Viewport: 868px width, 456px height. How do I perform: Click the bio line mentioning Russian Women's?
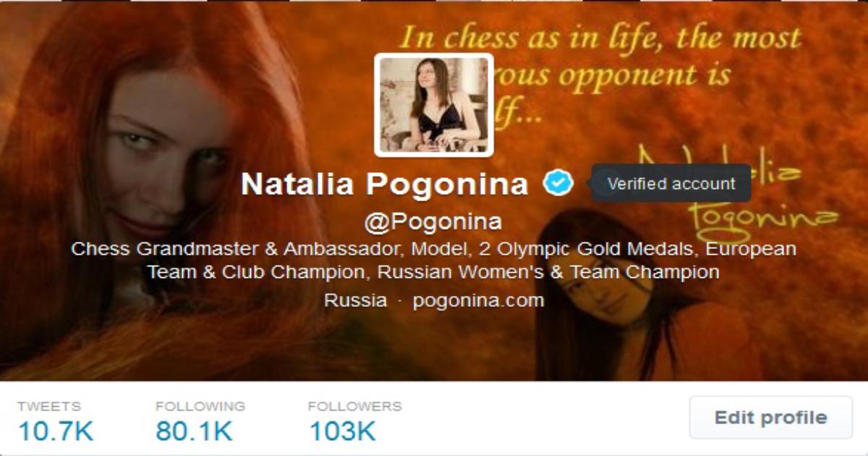click(433, 272)
